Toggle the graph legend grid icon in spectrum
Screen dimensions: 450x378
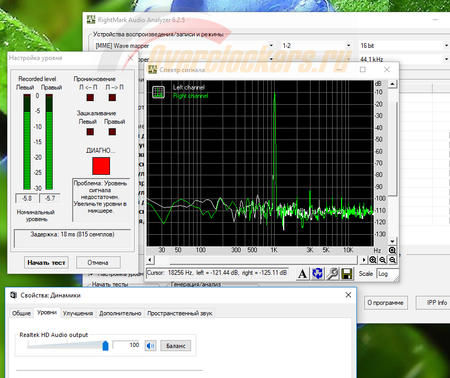pos(158,92)
